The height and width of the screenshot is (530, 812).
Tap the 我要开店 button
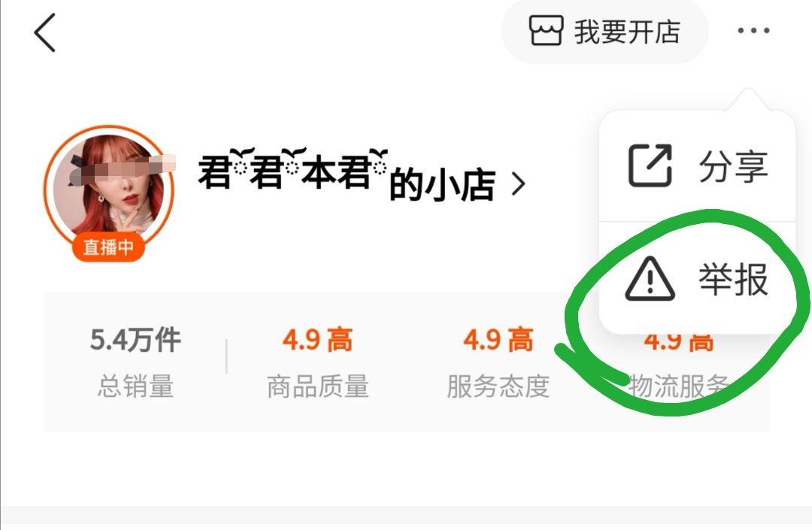604,31
